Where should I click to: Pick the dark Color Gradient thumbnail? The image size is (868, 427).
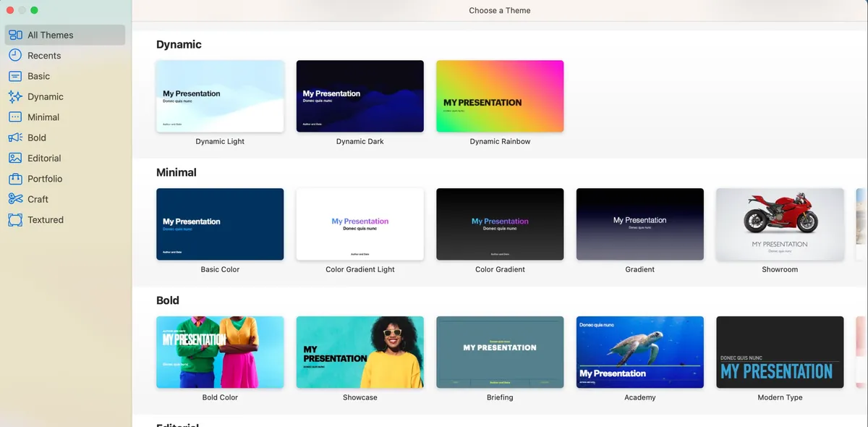[x=500, y=224]
